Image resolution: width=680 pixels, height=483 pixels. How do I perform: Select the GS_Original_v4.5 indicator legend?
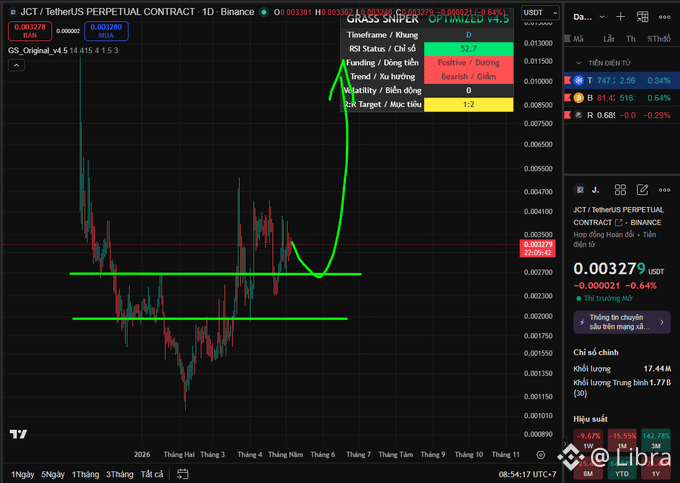(38, 50)
